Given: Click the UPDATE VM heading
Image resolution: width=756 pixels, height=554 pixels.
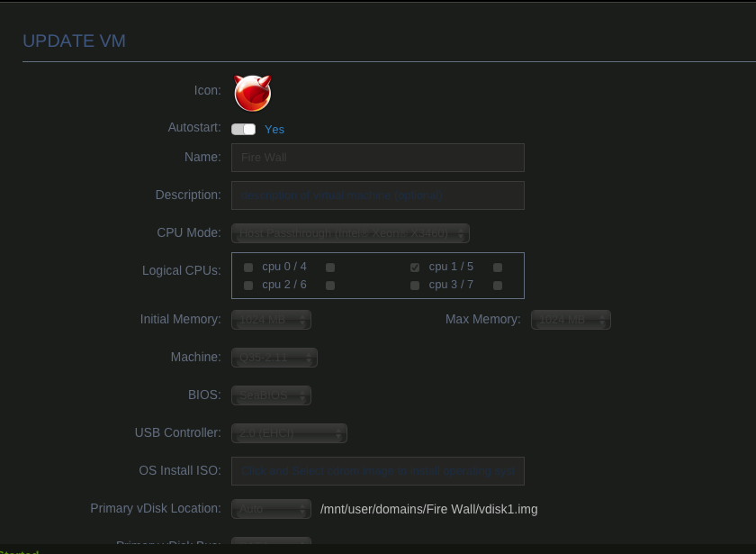Looking at the screenshot, I should pyautogui.click(x=74, y=41).
